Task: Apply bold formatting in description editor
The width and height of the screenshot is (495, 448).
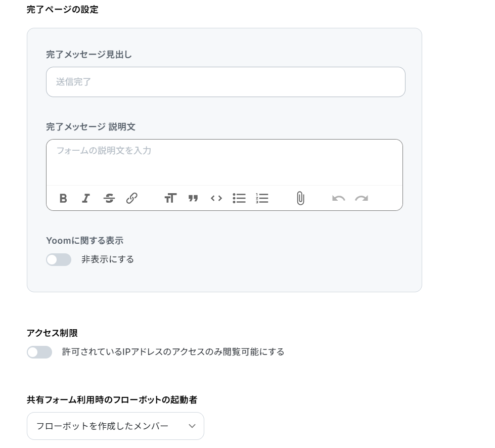Action: (63, 198)
